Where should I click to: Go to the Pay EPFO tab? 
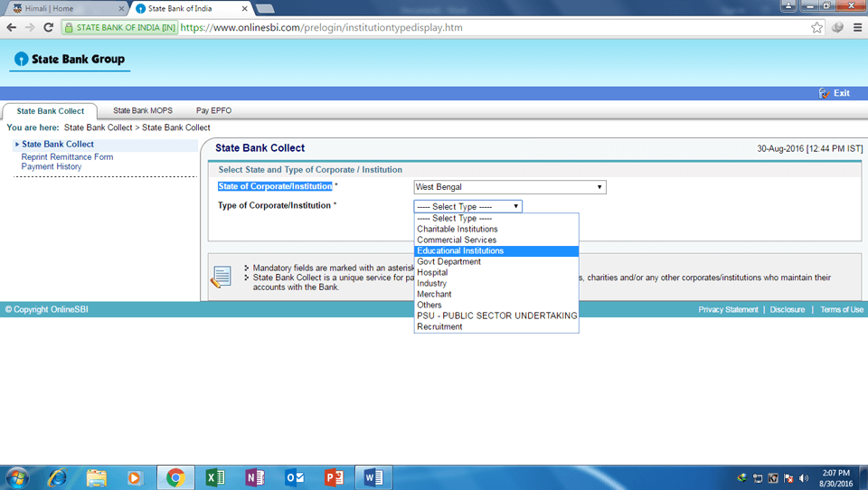[213, 110]
